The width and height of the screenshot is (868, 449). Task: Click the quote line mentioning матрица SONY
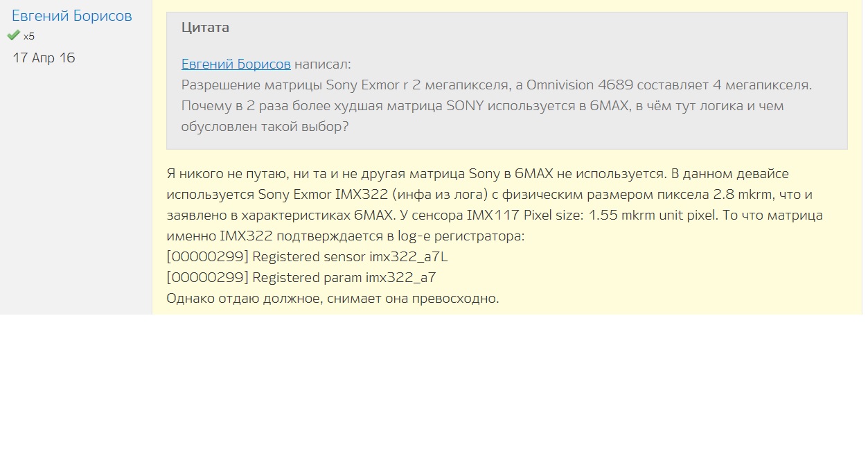click(482, 106)
